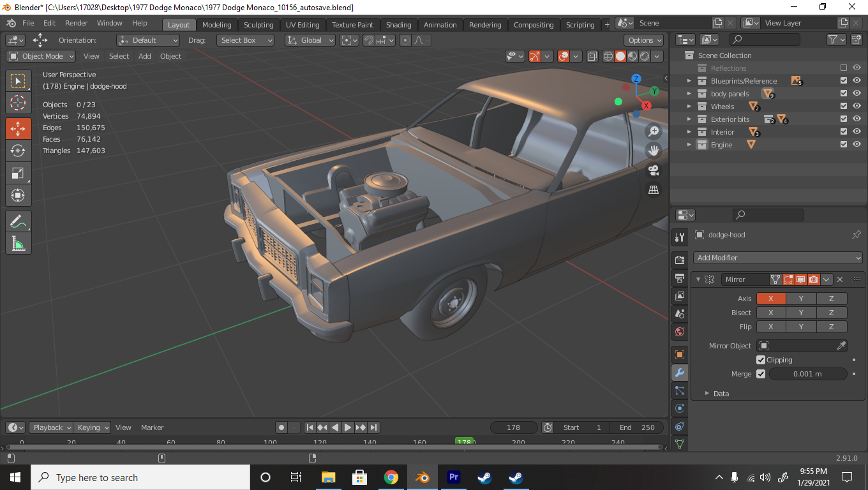Enable the Reflections collection checkbox
Screen dimensions: 868x490
(x=844, y=68)
